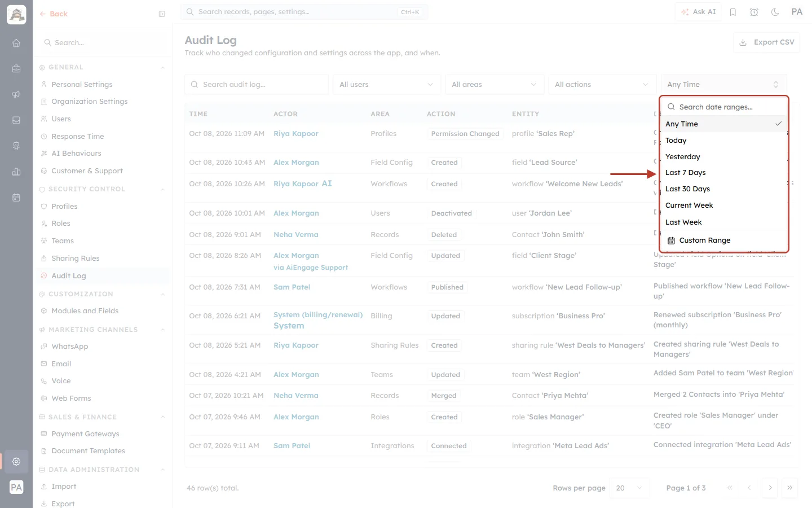Open the Custom Range date picker

point(723,240)
